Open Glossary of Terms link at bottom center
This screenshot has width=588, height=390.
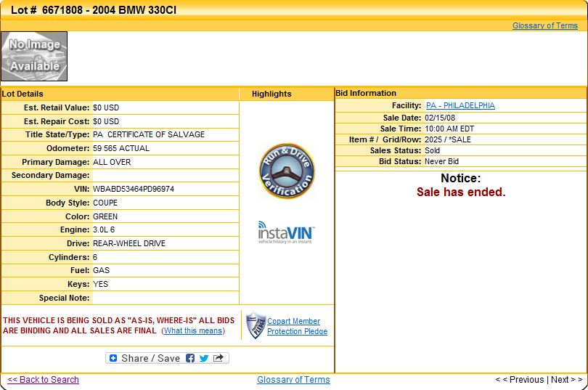293,380
